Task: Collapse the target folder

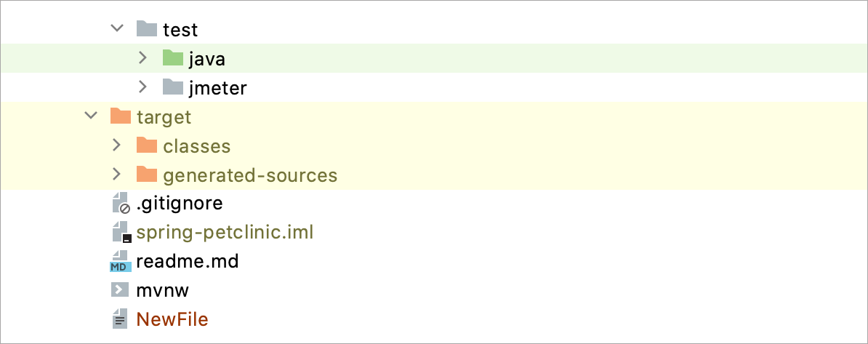Action: [90, 116]
